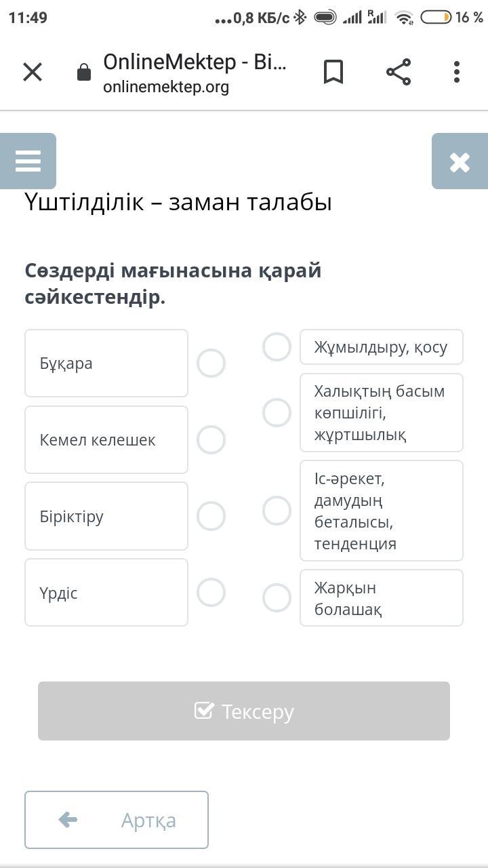Open the hamburger side menu
This screenshot has width=488, height=868.
pos(28,161)
